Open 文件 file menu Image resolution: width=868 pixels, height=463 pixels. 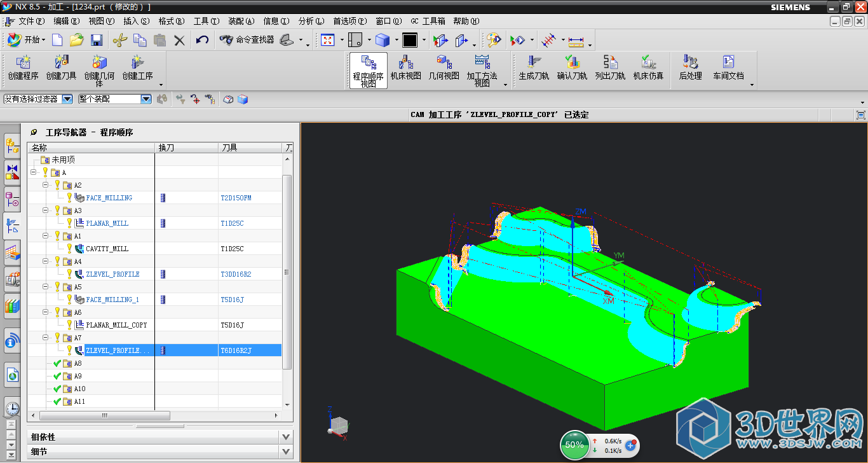click(32, 21)
